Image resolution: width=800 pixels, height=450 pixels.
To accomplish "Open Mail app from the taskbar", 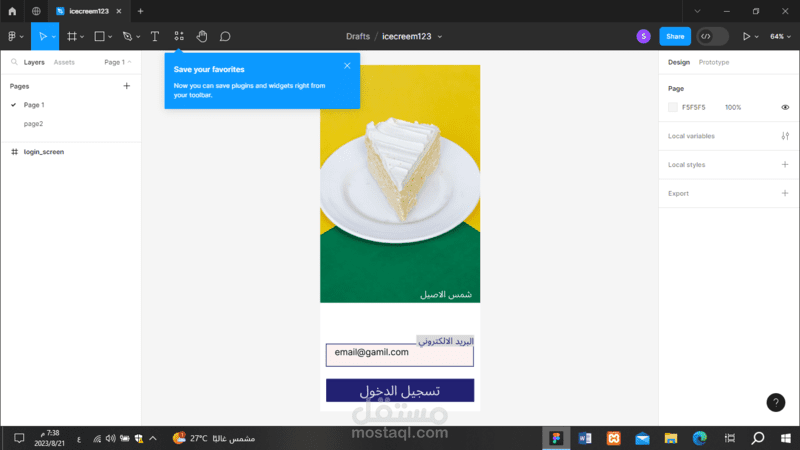I will [x=642, y=438].
